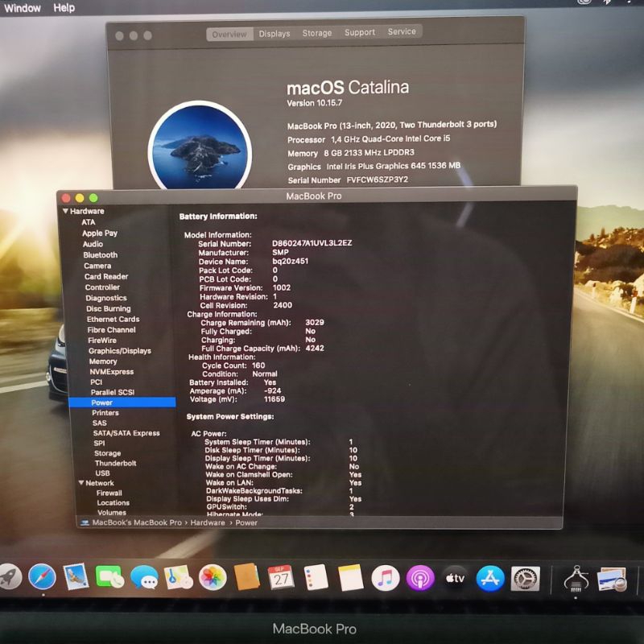Open Music from the Dock
644x644 pixels.
[386, 577]
